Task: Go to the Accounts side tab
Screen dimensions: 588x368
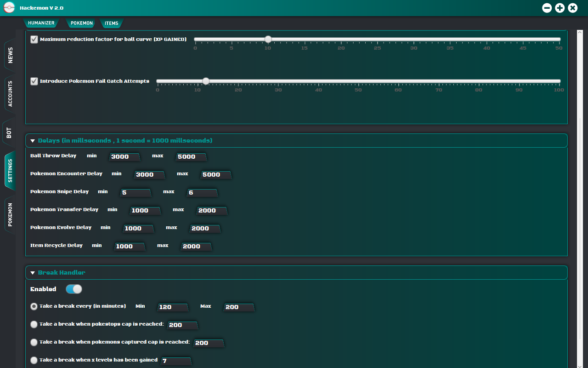Action: 10,94
